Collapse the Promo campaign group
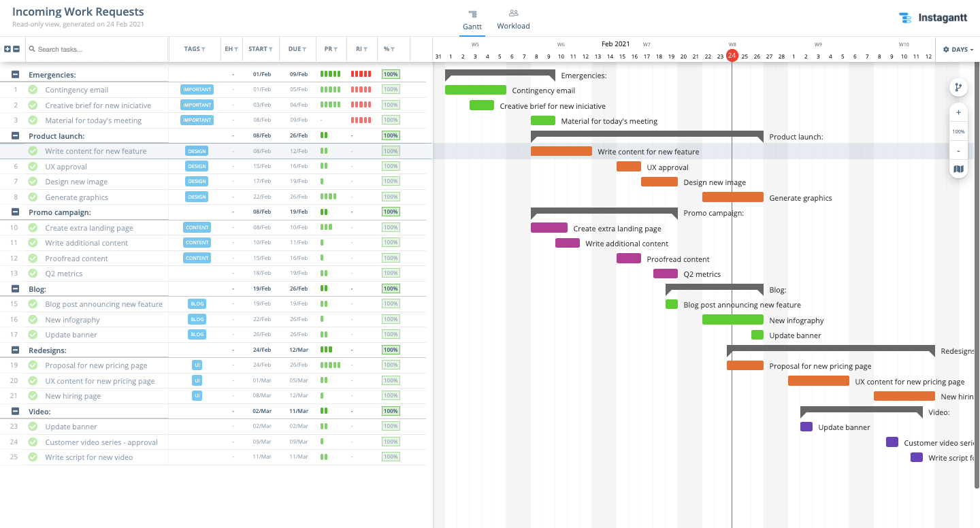980x528 pixels. coord(15,212)
